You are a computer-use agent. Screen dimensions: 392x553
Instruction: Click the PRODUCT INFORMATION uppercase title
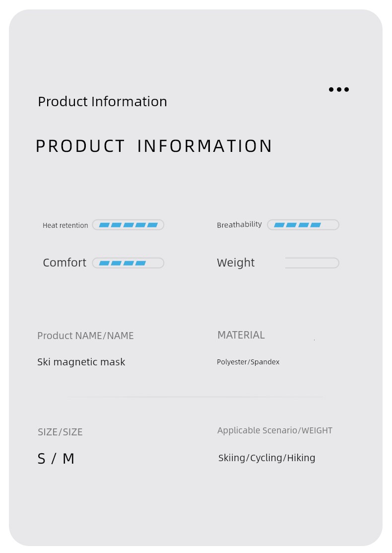[154, 146]
